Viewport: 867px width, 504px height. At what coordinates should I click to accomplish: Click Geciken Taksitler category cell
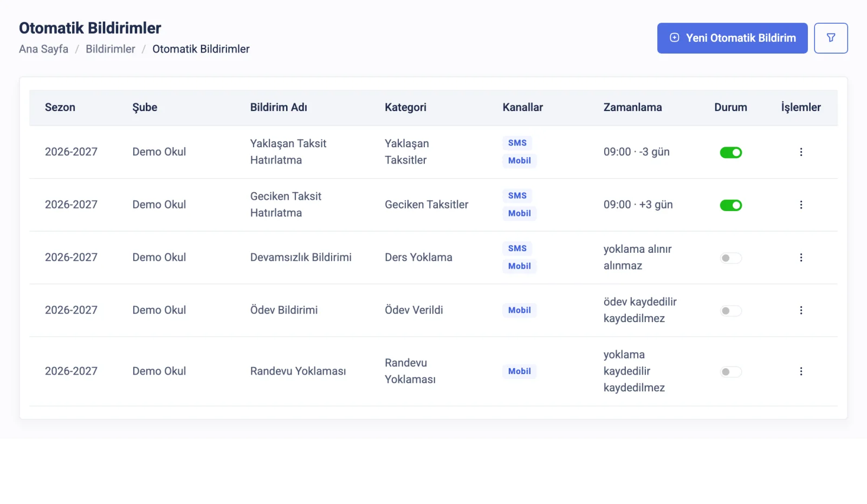426,205
